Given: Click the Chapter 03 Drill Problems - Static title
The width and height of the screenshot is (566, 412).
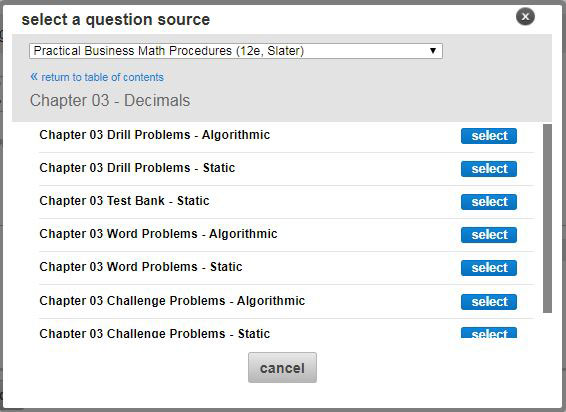Looking at the screenshot, I should tap(137, 168).
